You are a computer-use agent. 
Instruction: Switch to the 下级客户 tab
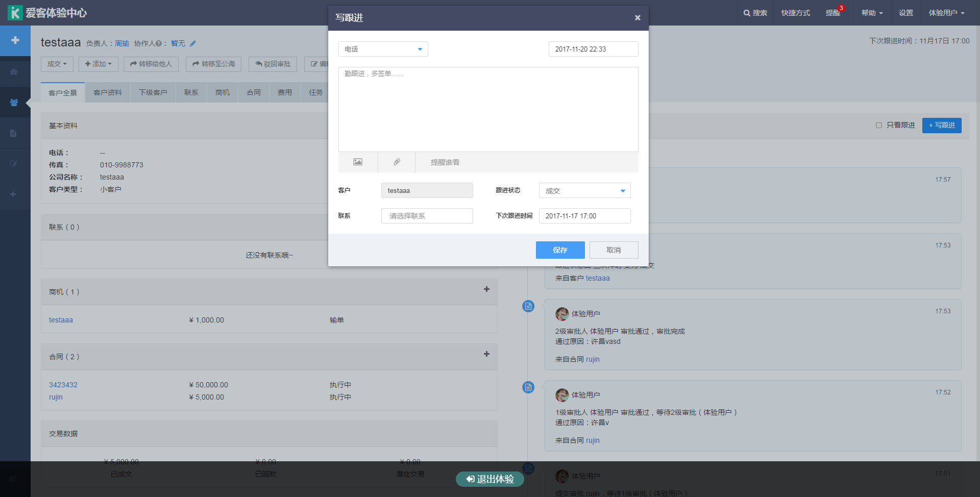coord(153,92)
